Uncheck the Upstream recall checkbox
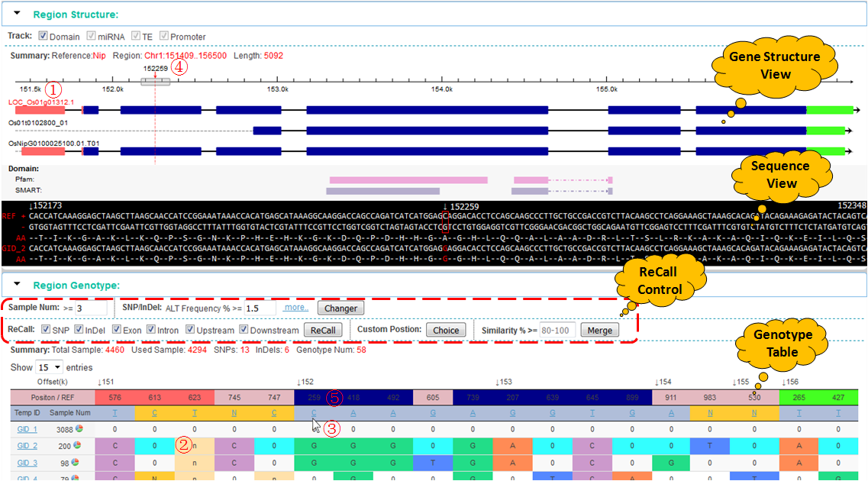 pyautogui.click(x=190, y=329)
